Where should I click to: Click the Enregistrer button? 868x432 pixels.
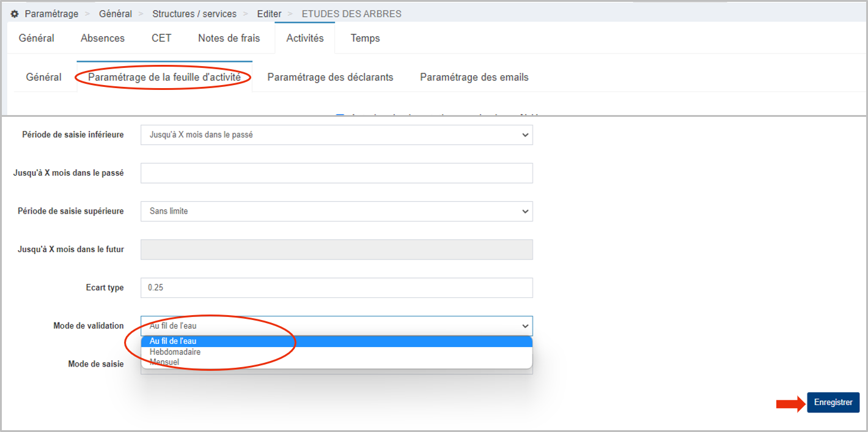[x=833, y=402]
